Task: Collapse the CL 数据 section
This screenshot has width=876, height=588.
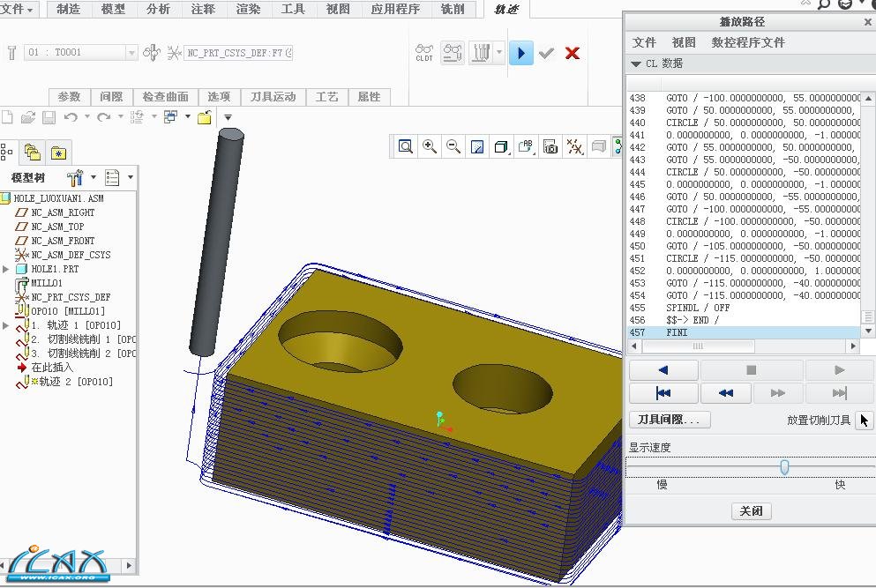Action: pos(636,63)
